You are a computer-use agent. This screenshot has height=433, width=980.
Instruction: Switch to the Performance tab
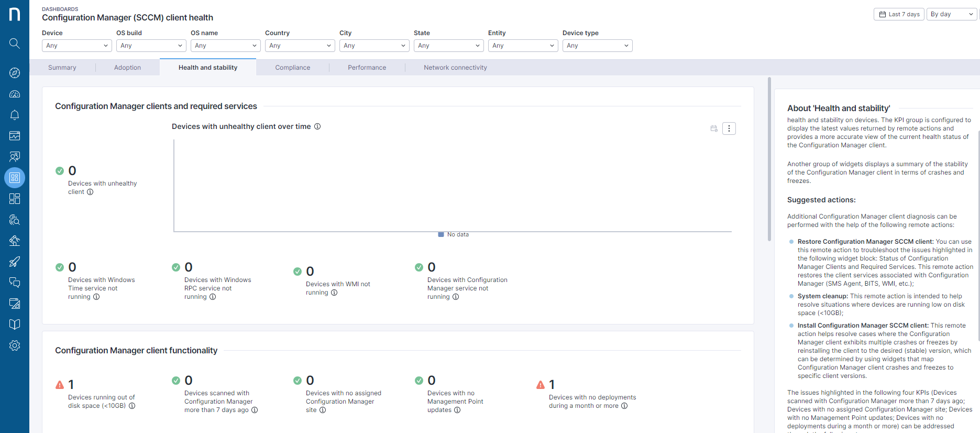coord(367,68)
